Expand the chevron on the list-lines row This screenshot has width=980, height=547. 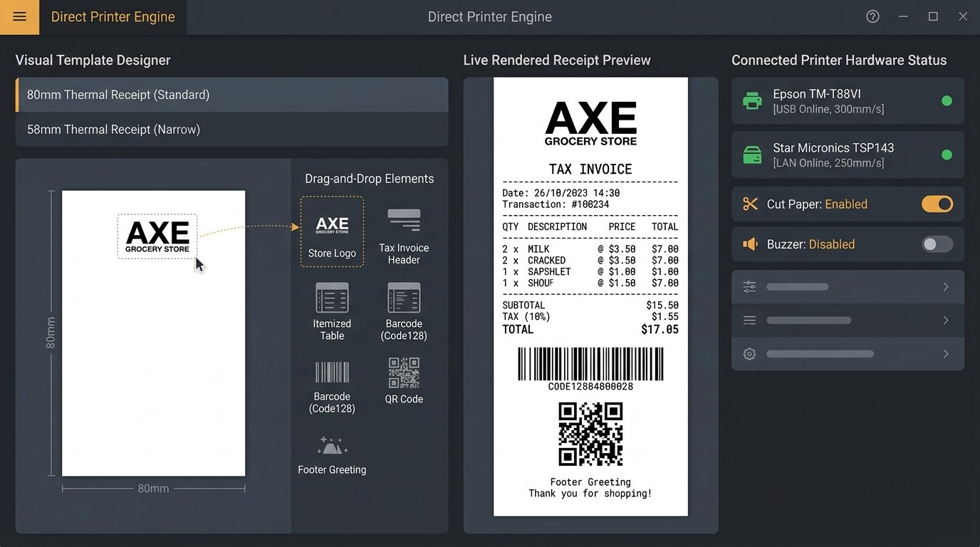click(x=946, y=321)
